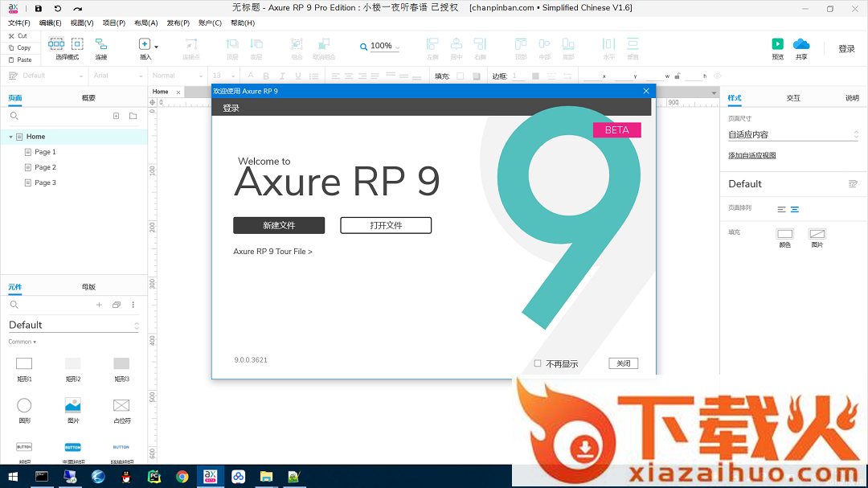Image resolution: width=868 pixels, height=488 pixels.
Task: Click the Group (组合) icon
Action: pyautogui.click(x=297, y=44)
